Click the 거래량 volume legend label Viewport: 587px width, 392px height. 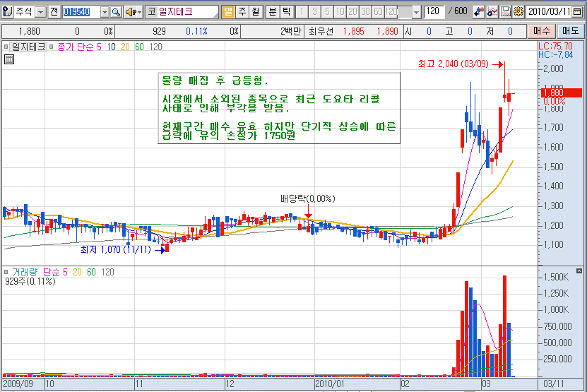click(x=25, y=272)
